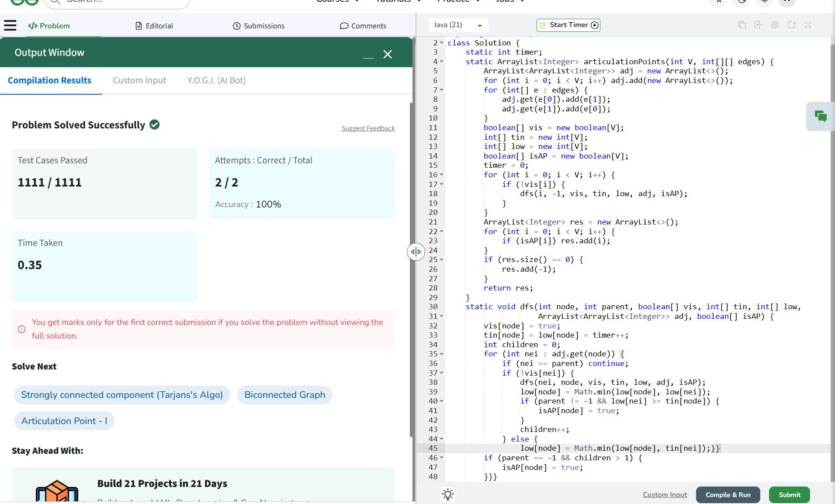
Task: Collapse the dfs for-loop fold on line 35
Action: [442, 354]
